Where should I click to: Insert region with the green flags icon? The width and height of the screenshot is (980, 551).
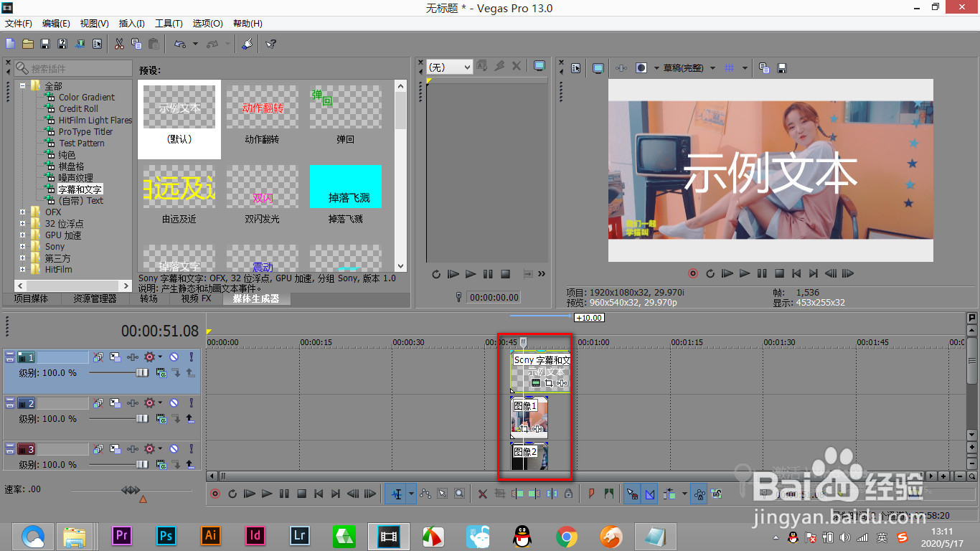609,494
